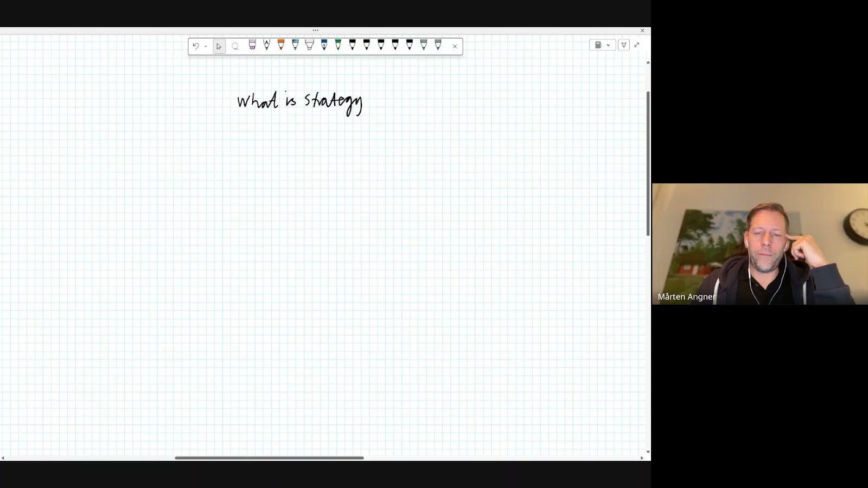Click the undo icon
This screenshot has height=488, width=868.
[196, 46]
